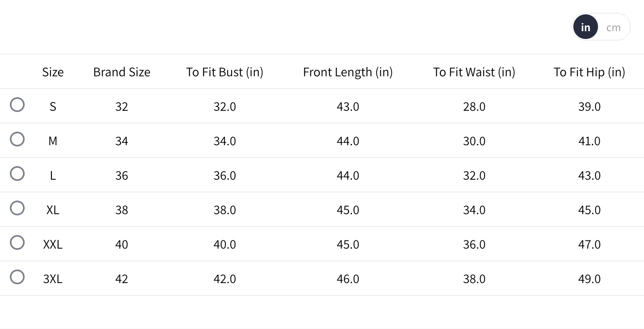
Task: Click the 3XL size label
Action: coord(53,279)
